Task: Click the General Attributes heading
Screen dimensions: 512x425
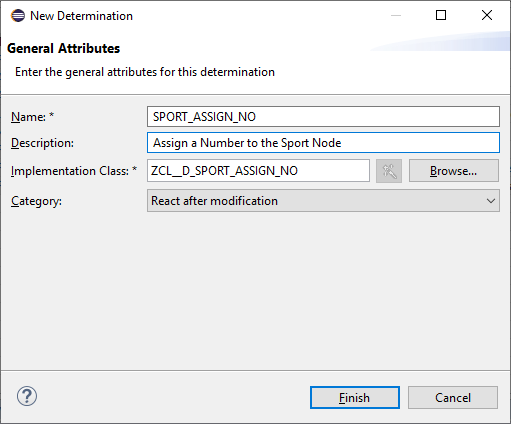Action: click(x=63, y=48)
